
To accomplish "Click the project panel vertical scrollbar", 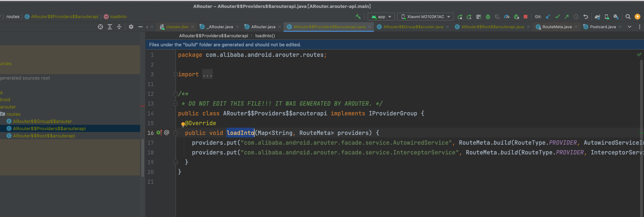I will click(x=142, y=157).
